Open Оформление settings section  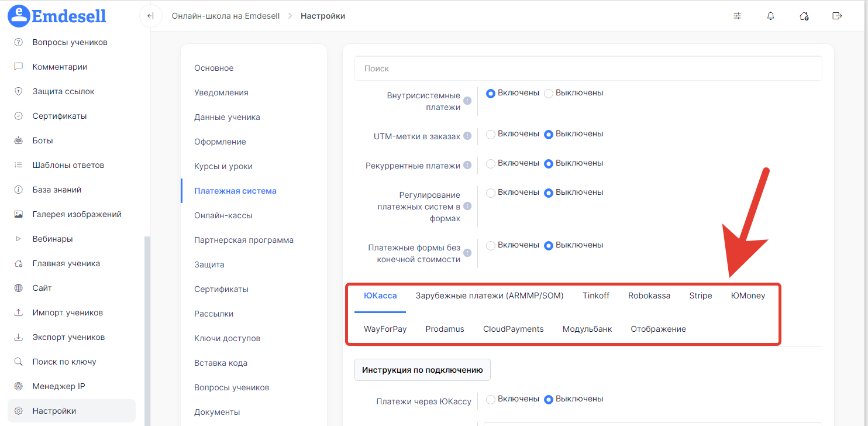220,142
